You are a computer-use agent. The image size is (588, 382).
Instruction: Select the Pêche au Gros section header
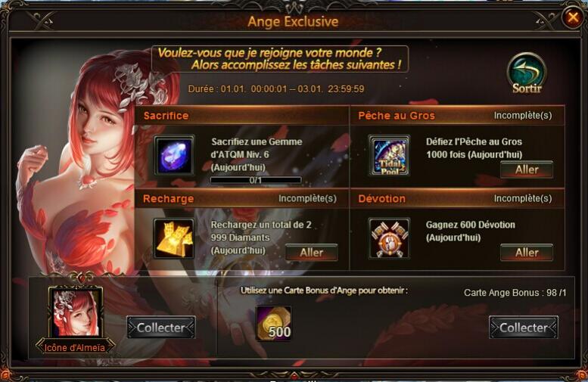click(457, 116)
